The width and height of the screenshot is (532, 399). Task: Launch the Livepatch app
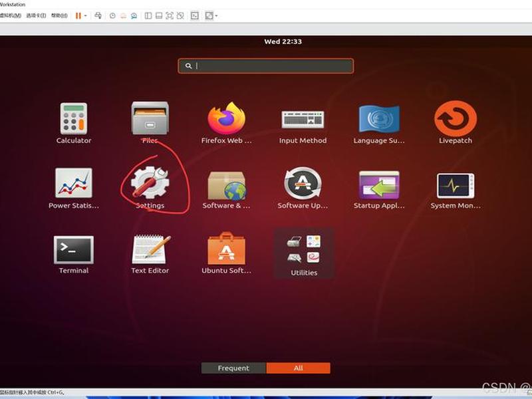point(456,123)
